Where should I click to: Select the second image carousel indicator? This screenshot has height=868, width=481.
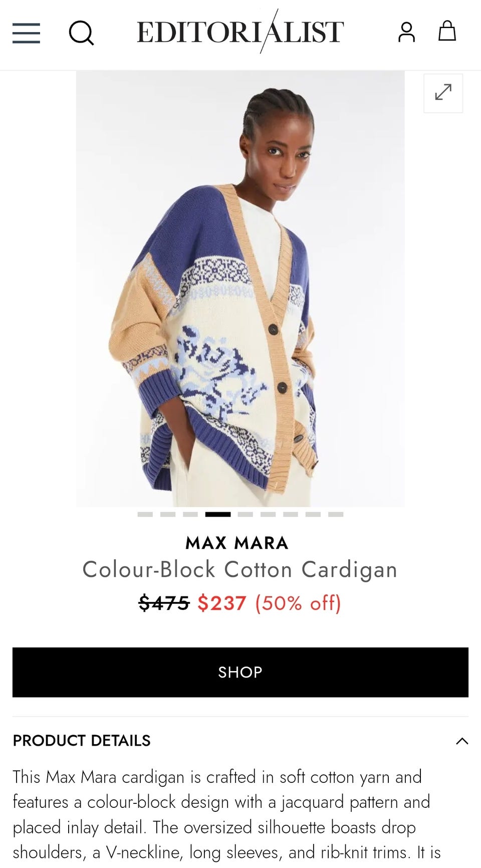(x=168, y=514)
